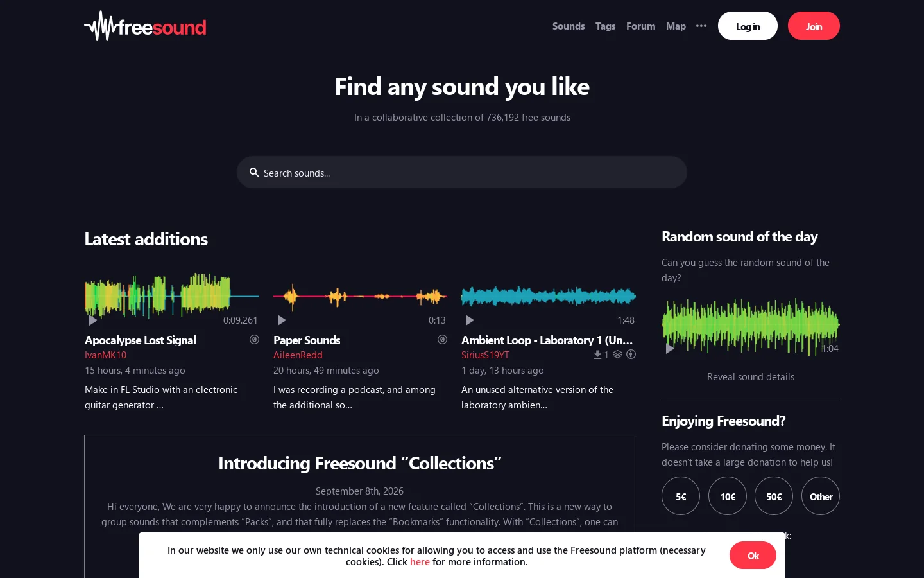Click 'An unused alternative version' description

(x=537, y=398)
